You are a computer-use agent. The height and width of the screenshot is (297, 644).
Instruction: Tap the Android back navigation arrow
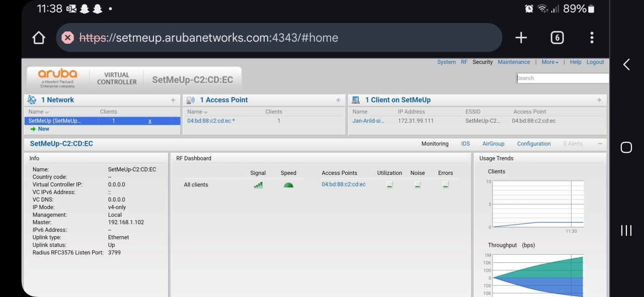pos(626,64)
